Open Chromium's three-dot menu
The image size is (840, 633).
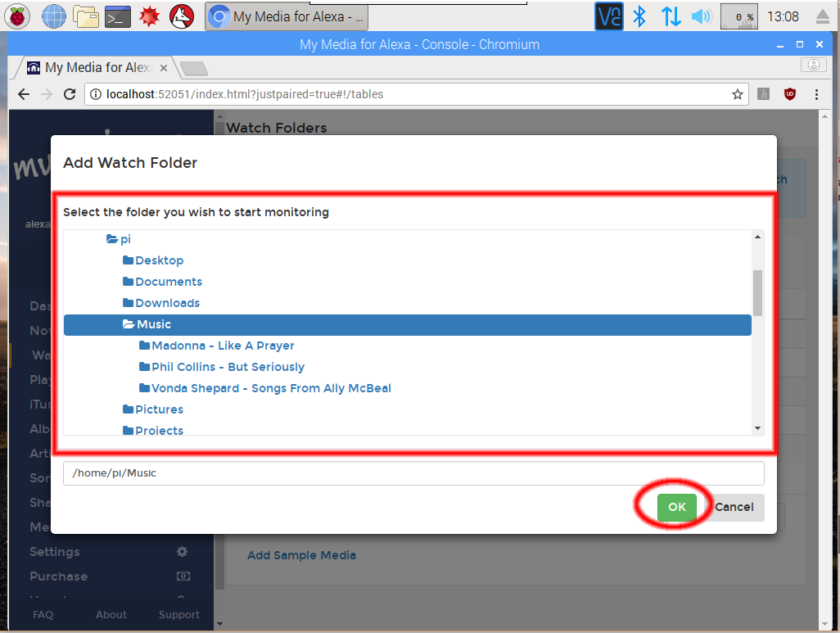816,94
